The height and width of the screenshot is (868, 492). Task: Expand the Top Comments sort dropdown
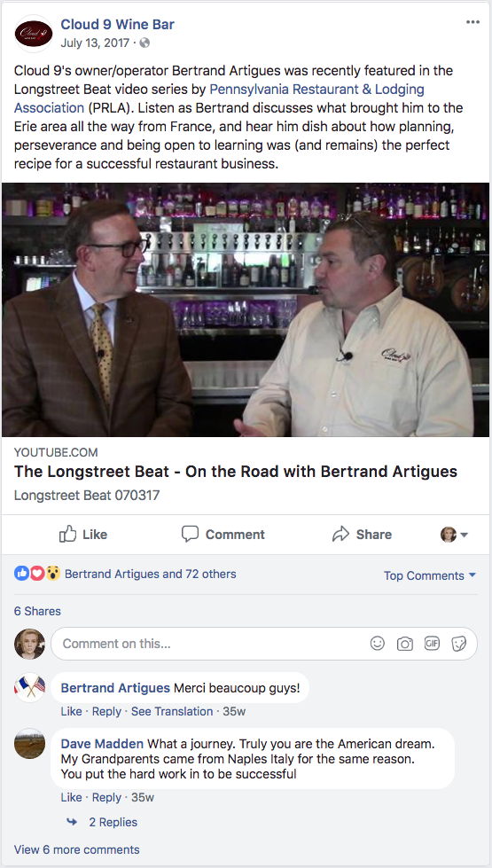pyautogui.click(x=430, y=575)
